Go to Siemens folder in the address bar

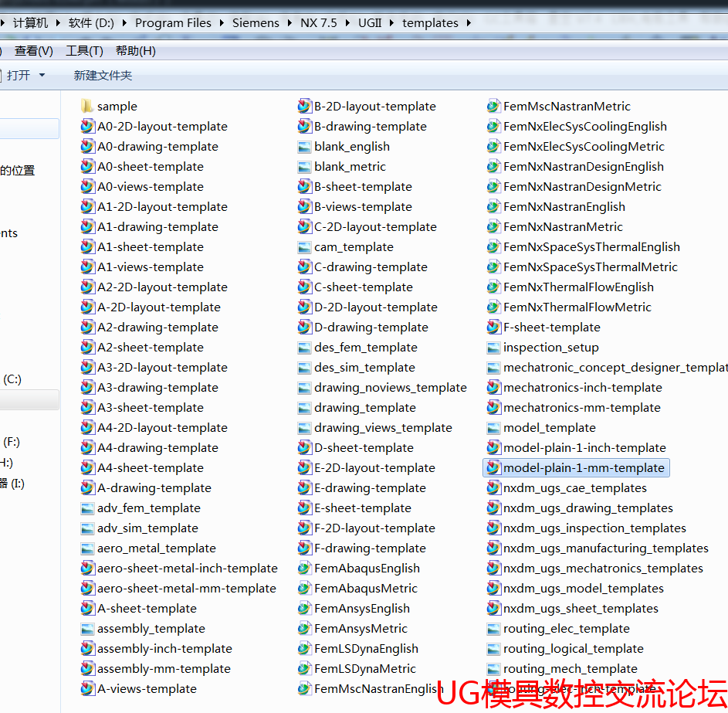[256, 22]
